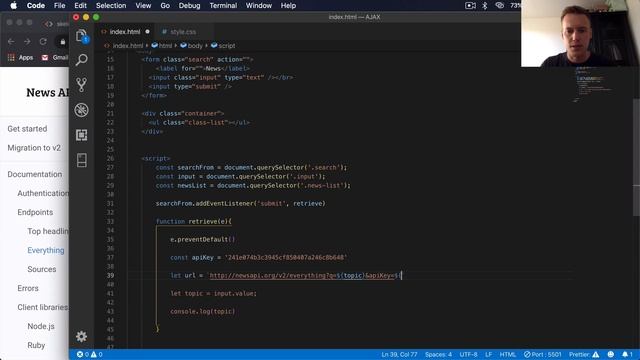Click the screen recording menu bar icon

coord(470,6)
